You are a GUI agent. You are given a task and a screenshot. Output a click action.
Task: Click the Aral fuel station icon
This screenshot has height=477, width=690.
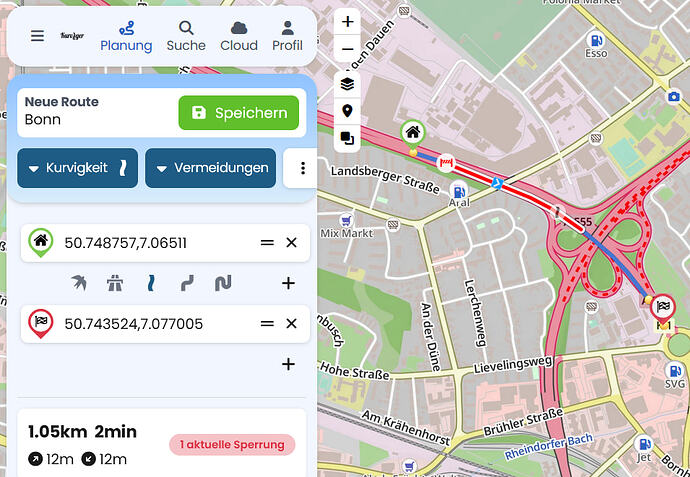(459, 191)
